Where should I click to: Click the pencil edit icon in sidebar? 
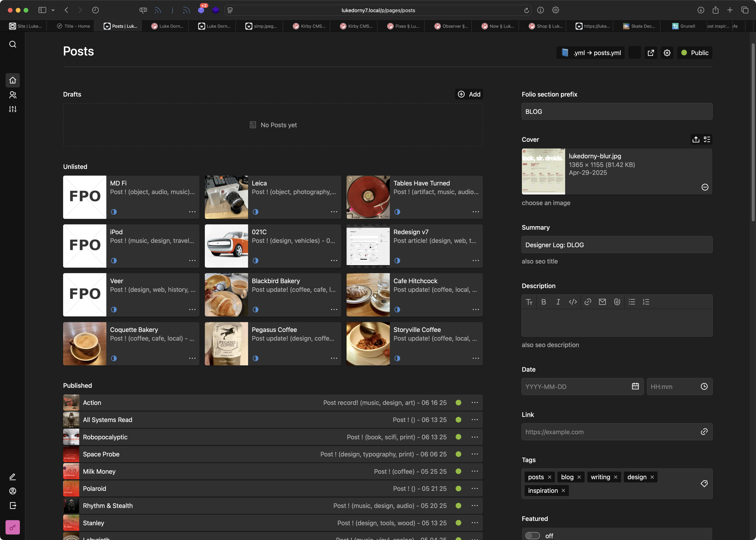point(13,477)
